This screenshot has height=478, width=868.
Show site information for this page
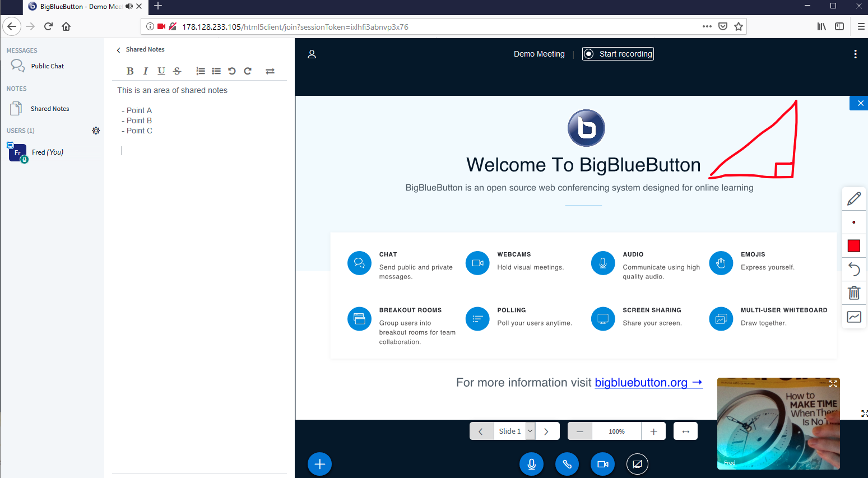150,26
